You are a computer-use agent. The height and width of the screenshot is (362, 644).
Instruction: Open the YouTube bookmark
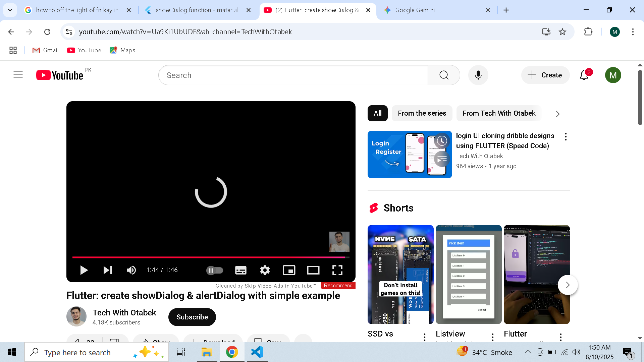[84, 50]
